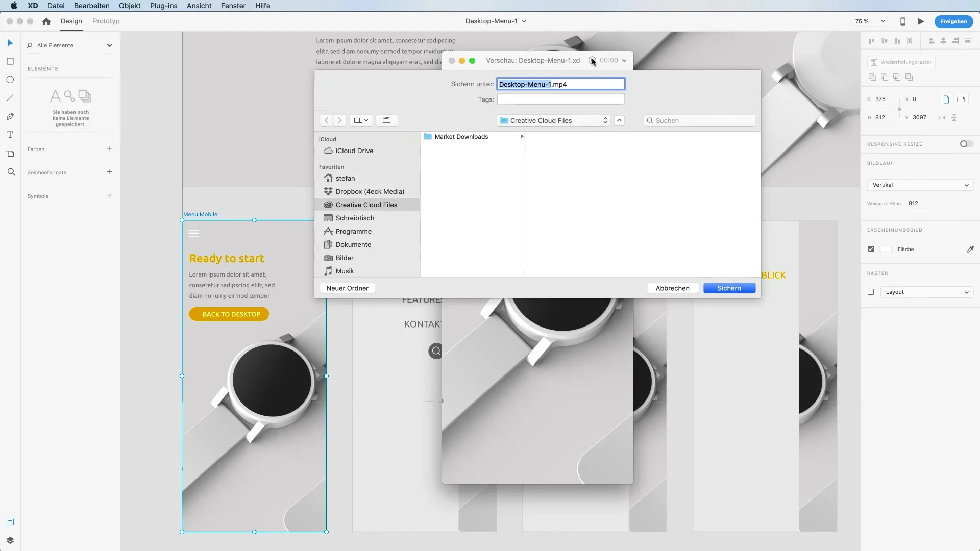The image size is (980, 551).
Task: Open the Bildlauf Vertikal dropdown
Action: point(920,185)
